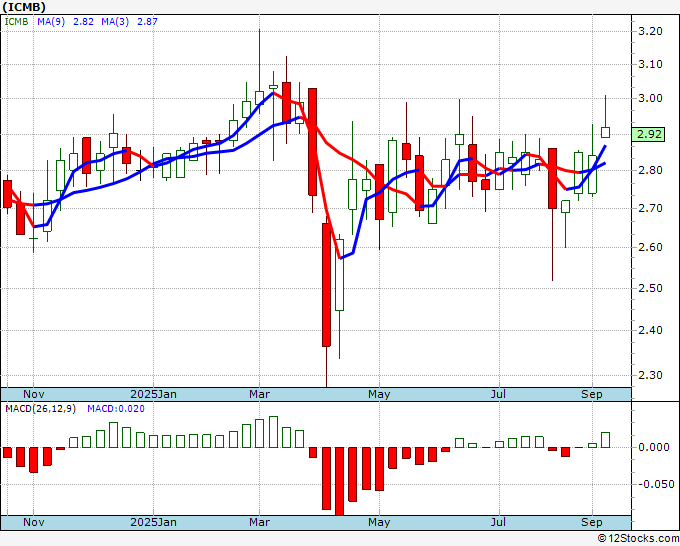Click the 2.60 price axis label

650,247
